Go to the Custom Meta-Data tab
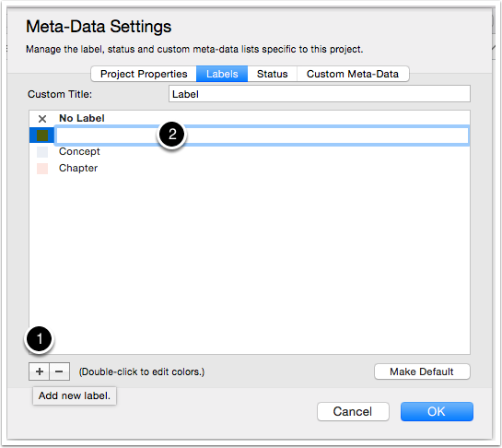 click(x=353, y=74)
